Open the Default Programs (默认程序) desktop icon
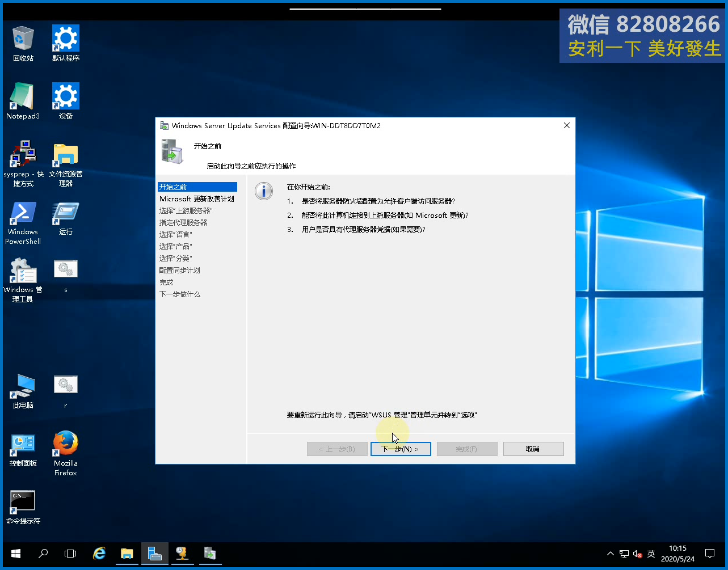Image resolution: width=728 pixels, height=570 pixels. pyautogui.click(x=66, y=43)
